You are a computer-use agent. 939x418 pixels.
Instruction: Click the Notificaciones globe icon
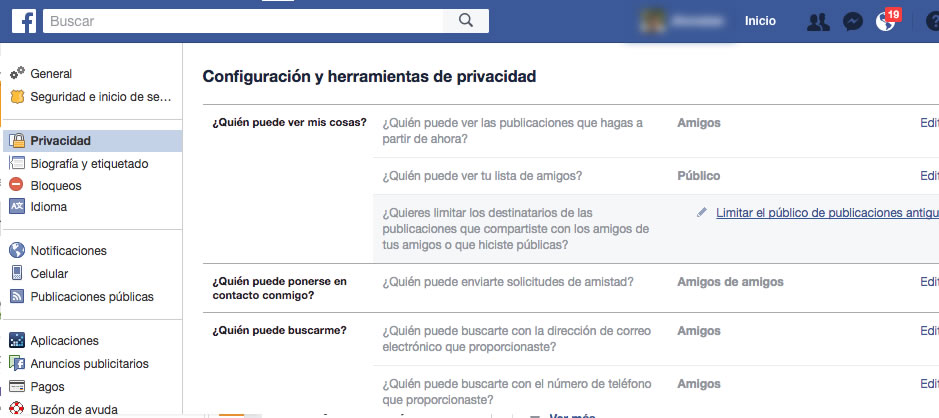click(x=17, y=251)
